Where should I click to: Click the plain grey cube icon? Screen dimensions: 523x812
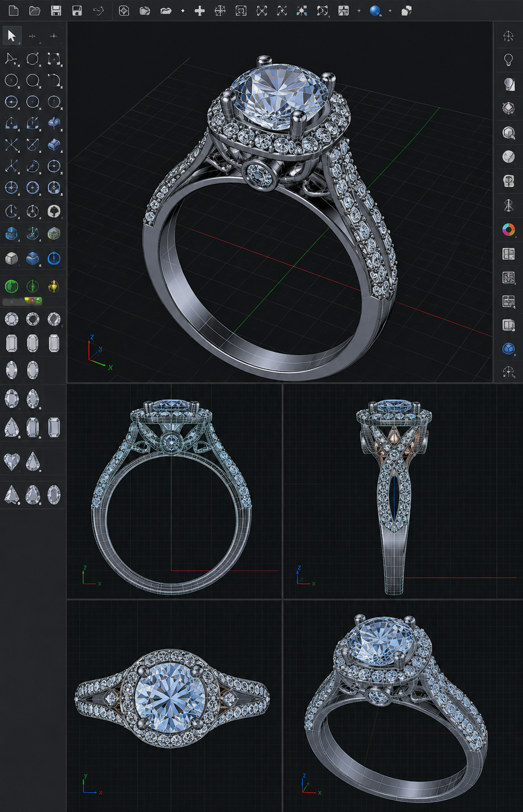pos(11,258)
